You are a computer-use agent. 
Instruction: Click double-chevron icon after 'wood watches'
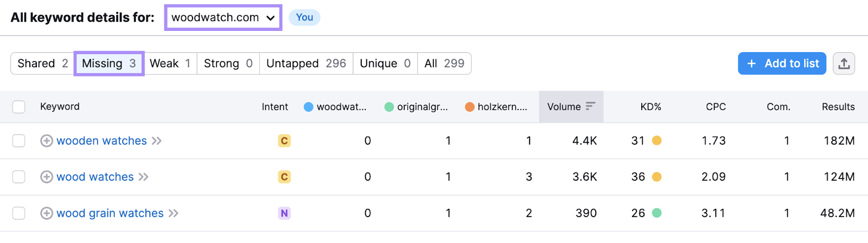click(x=143, y=177)
